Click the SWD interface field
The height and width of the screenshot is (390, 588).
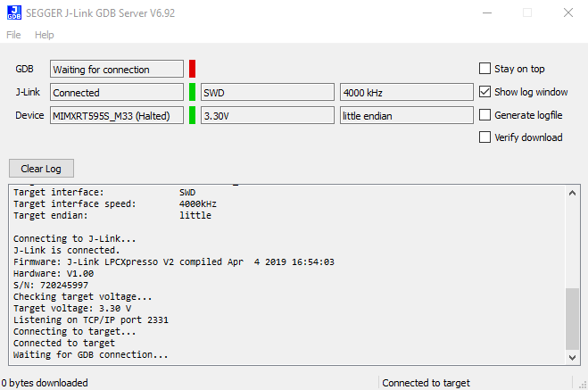pyautogui.click(x=266, y=92)
